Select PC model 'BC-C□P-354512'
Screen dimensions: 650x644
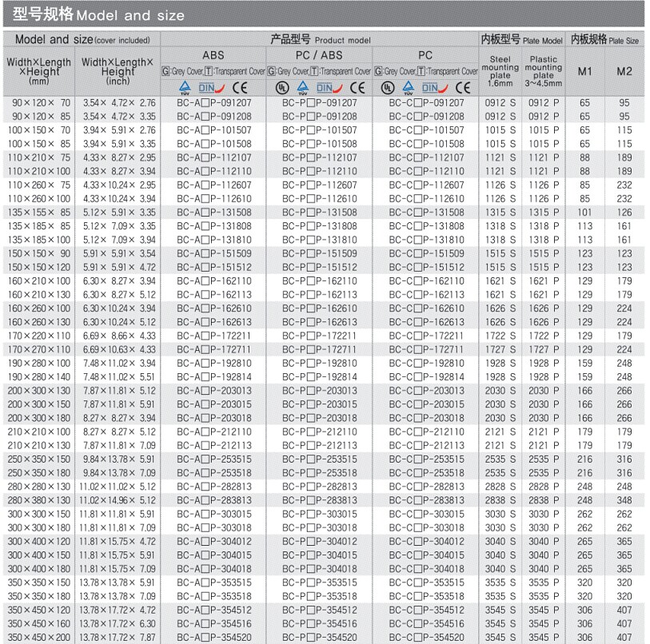point(427,610)
